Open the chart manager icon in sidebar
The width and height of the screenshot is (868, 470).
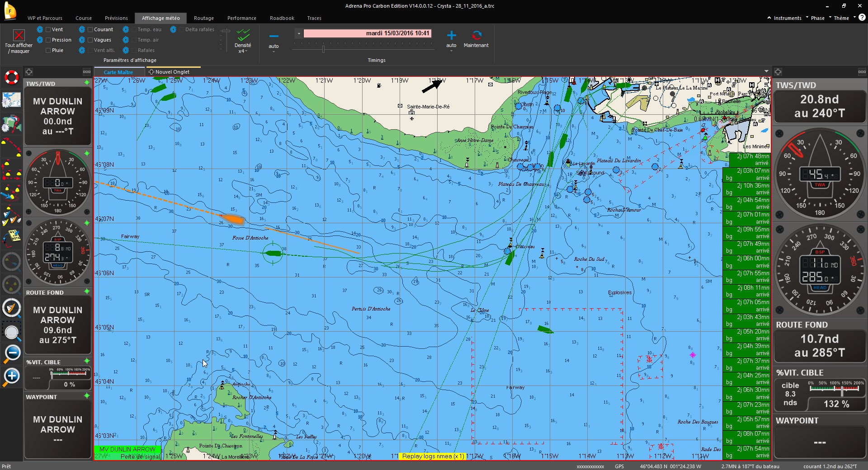click(x=12, y=100)
